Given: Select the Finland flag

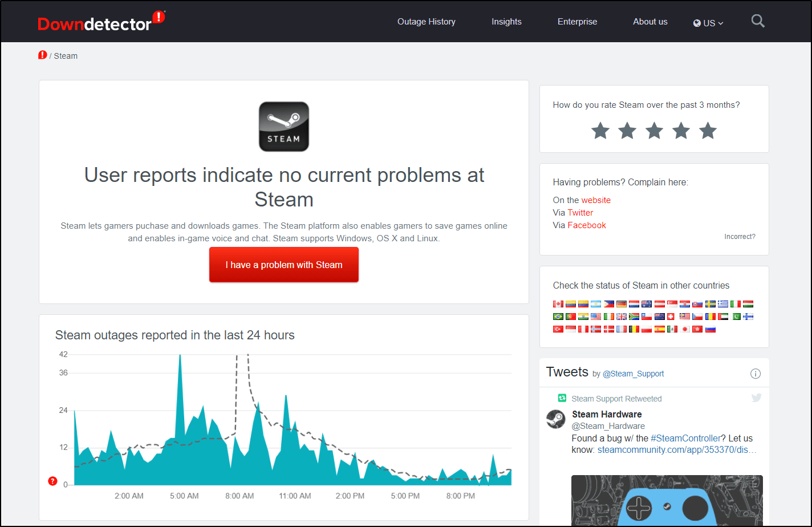Looking at the screenshot, I should pyautogui.click(x=748, y=317).
